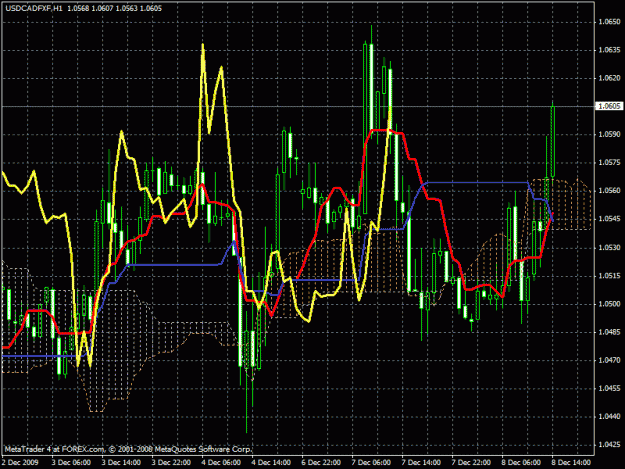The width and height of the screenshot is (625, 469).
Task: Click the 1.0620 price scale label
Action: click(609, 78)
